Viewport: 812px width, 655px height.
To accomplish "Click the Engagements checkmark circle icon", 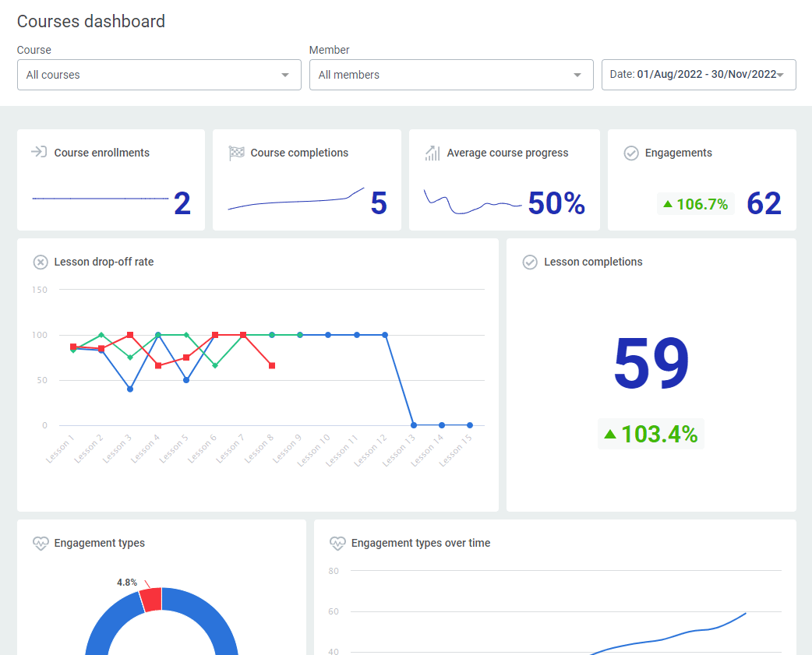I will tap(631, 153).
